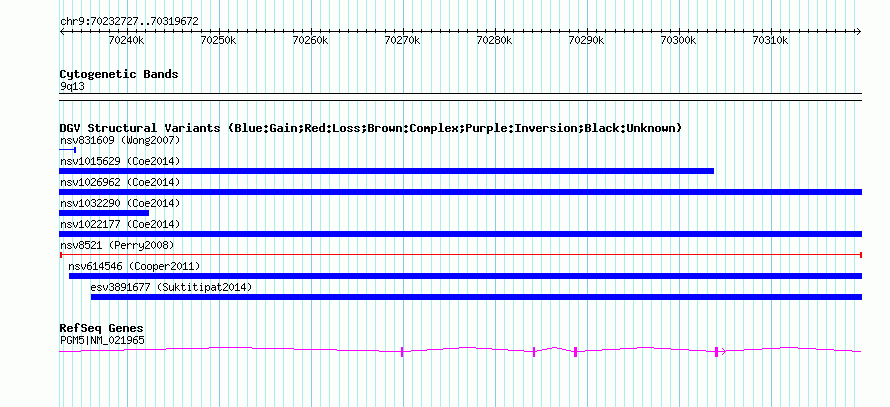Click the blue esv3891677 variant bar

(476, 297)
